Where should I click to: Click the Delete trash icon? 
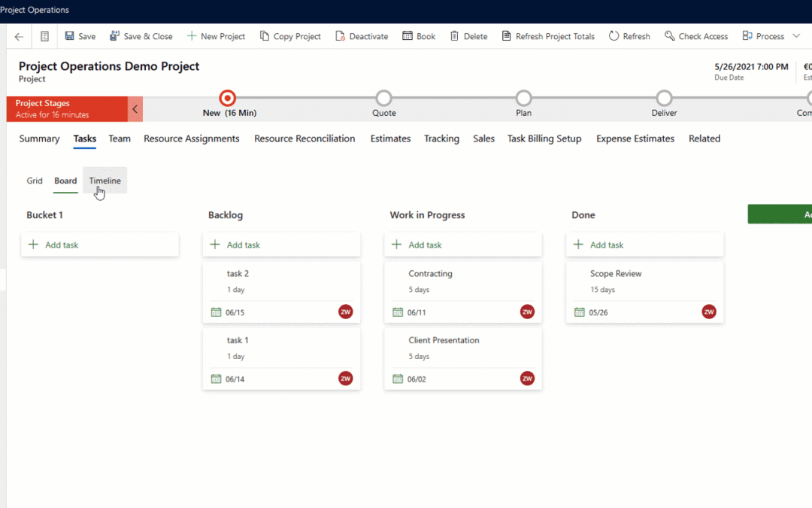pos(454,36)
